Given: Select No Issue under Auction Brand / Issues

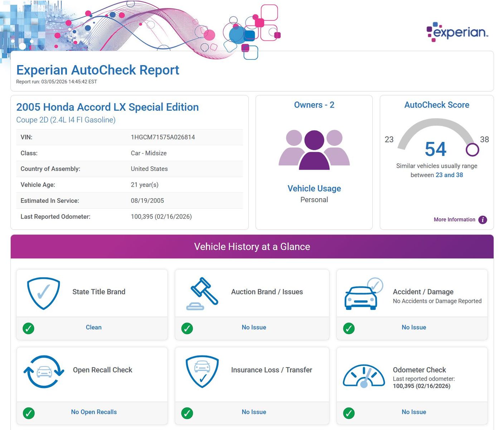Looking at the screenshot, I should (x=254, y=328).
